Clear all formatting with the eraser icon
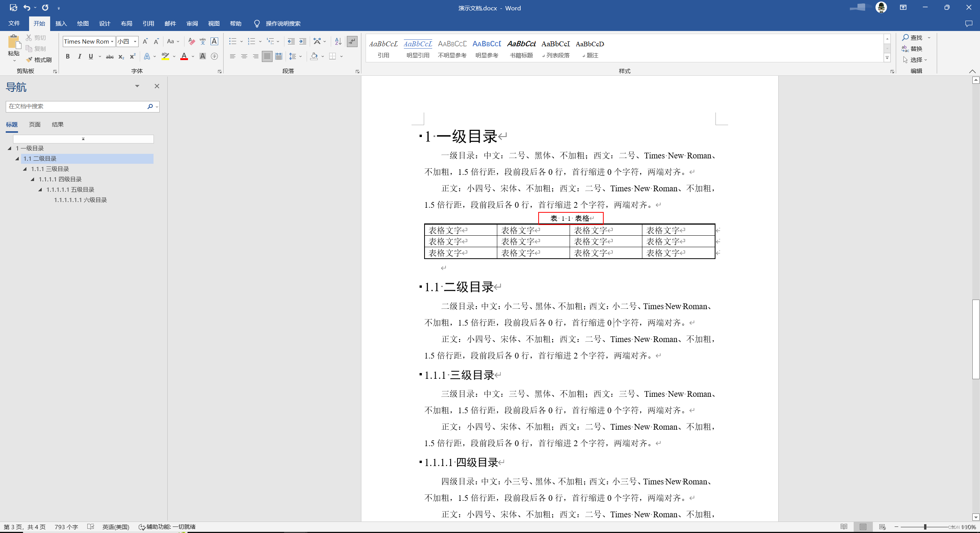 (192, 41)
